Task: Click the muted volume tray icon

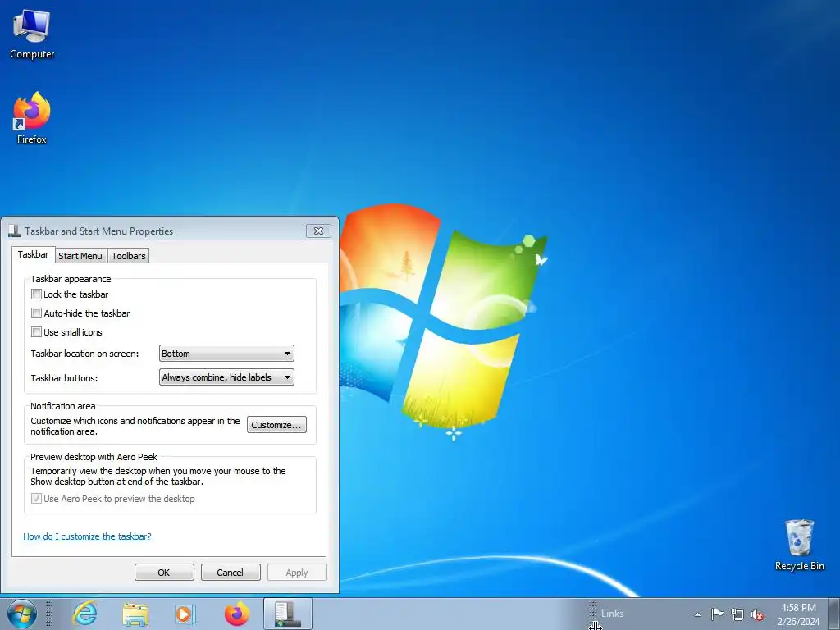Action: (757, 615)
